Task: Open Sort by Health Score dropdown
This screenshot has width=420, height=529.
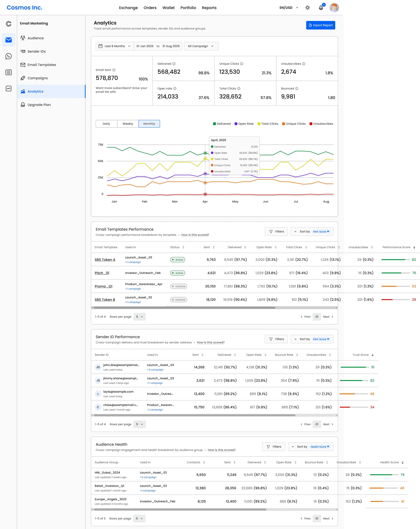Action: (310, 447)
